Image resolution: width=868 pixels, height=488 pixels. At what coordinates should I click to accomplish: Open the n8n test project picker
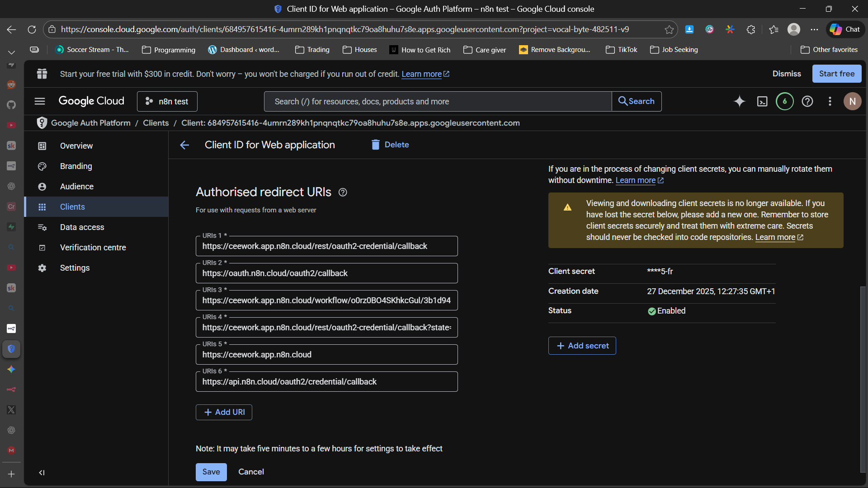click(167, 102)
